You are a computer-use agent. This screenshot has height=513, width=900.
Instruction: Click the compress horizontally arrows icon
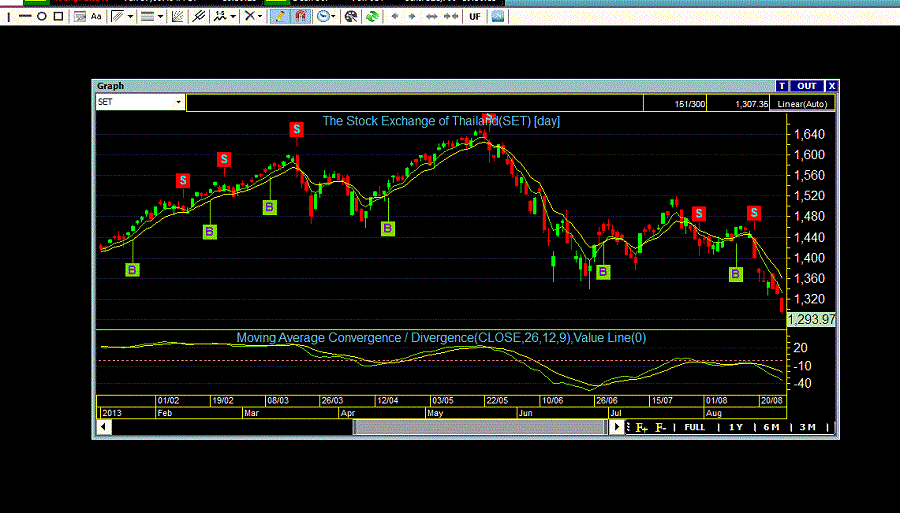[x=451, y=17]
